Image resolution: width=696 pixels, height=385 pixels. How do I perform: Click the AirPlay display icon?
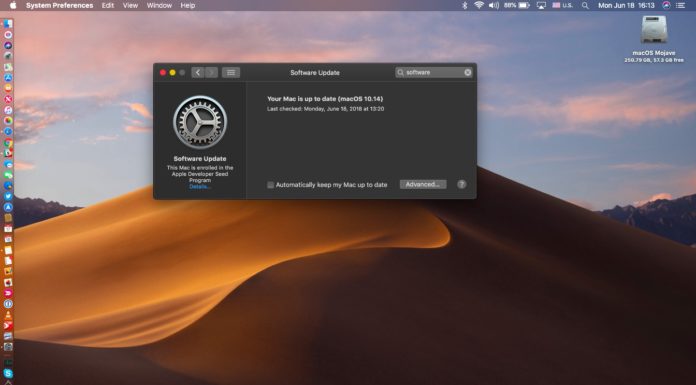pyautogui.click(x=541, y=5)
